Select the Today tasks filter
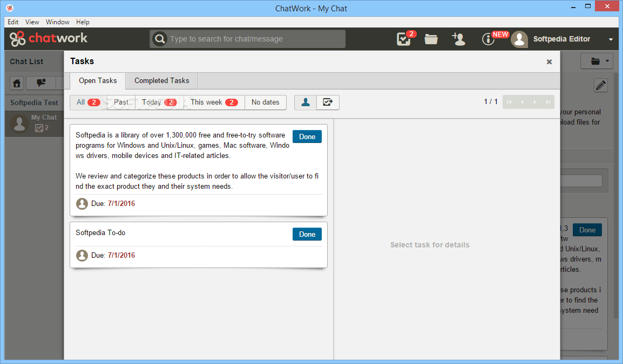623x364 pixels. (x=159, y=102)
